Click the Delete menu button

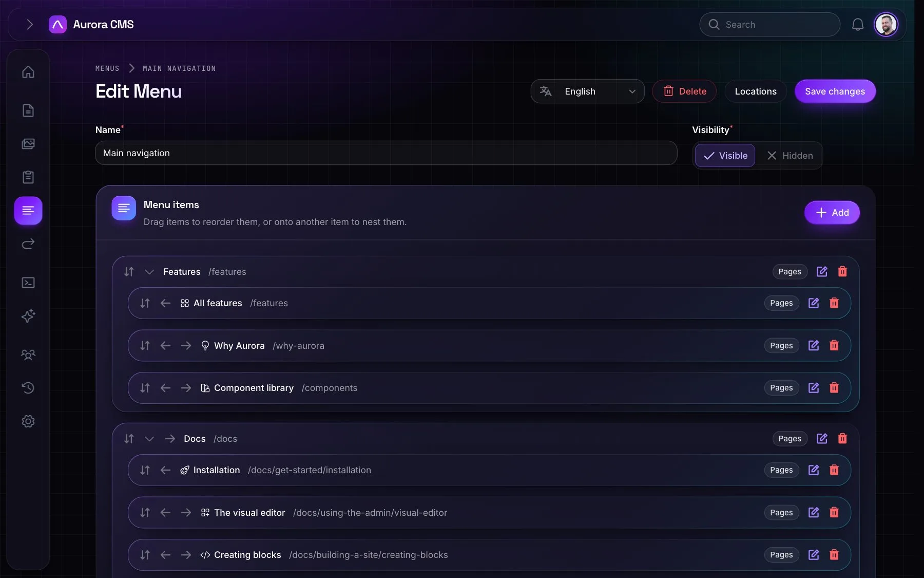coord(684,91)
